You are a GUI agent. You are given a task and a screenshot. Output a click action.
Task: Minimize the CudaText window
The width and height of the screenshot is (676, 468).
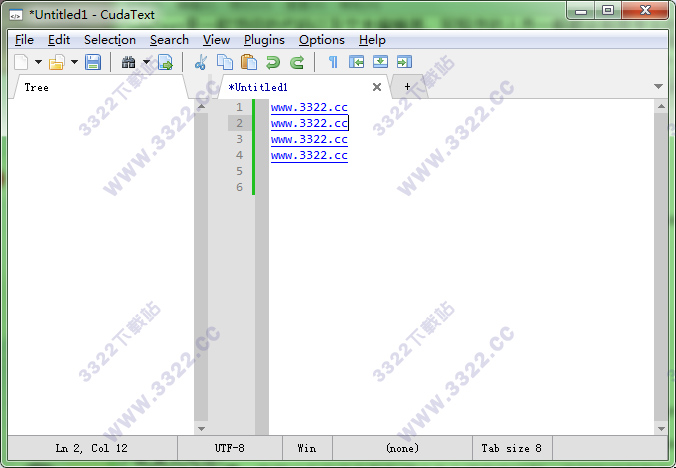(581, 11)
